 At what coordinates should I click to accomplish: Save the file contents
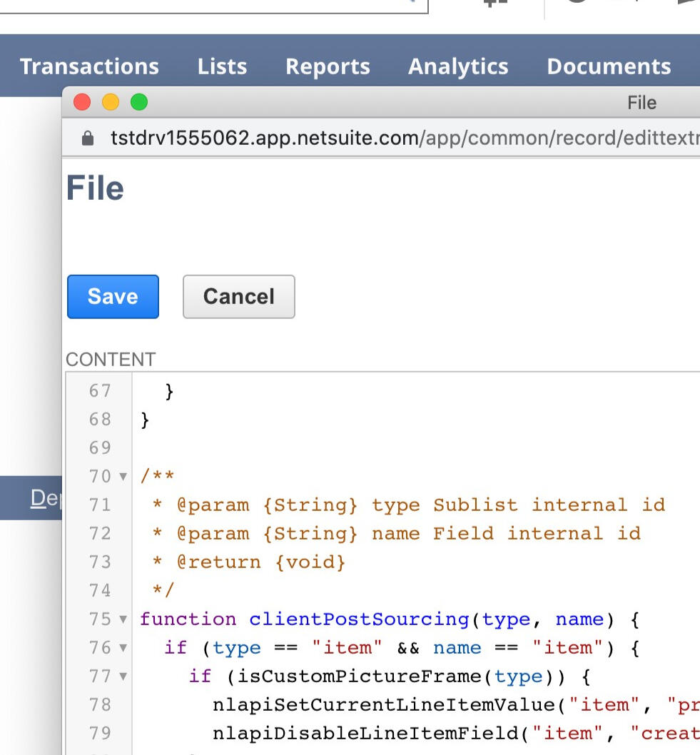tap(113, 296)
